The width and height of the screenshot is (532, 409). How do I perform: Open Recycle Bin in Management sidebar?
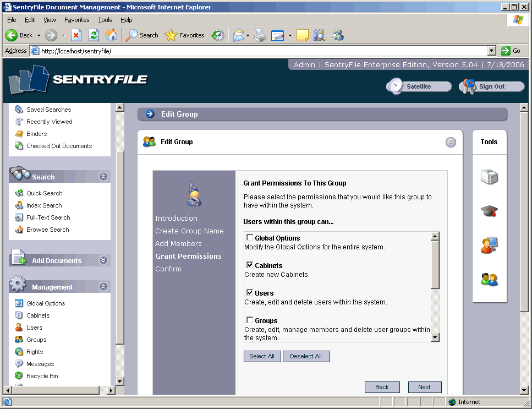42,376
